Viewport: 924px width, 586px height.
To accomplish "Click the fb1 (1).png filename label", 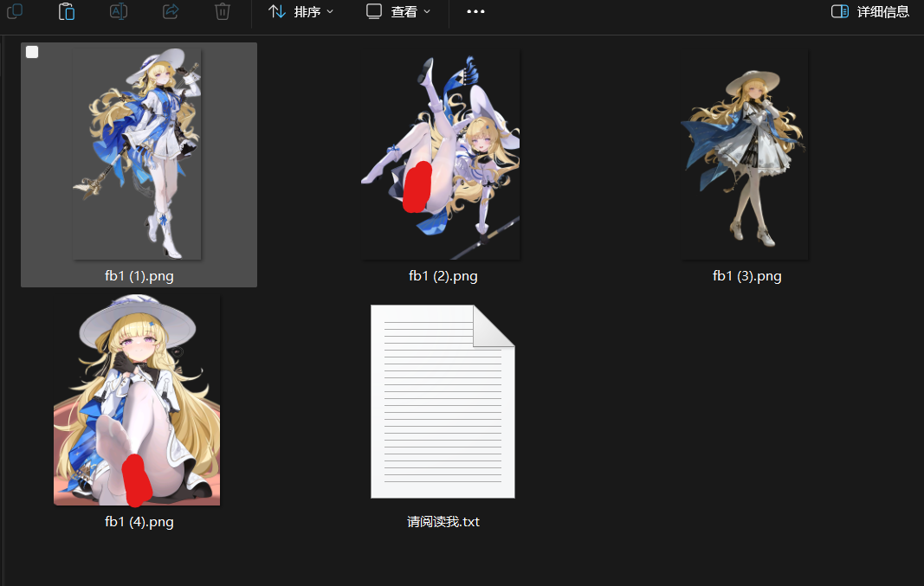I will [x=139, y=276].
